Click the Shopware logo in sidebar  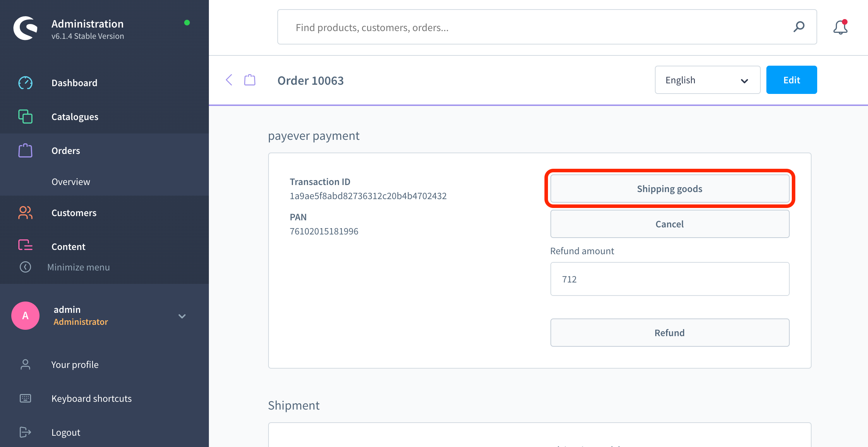(x=25, y=28)
